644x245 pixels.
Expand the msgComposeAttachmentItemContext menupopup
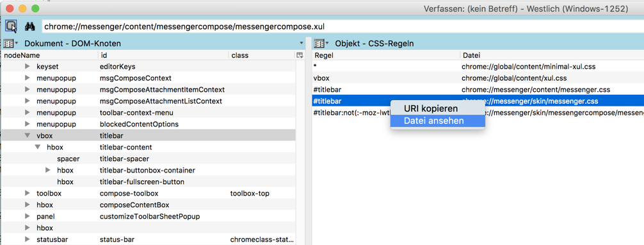point(28,89)
